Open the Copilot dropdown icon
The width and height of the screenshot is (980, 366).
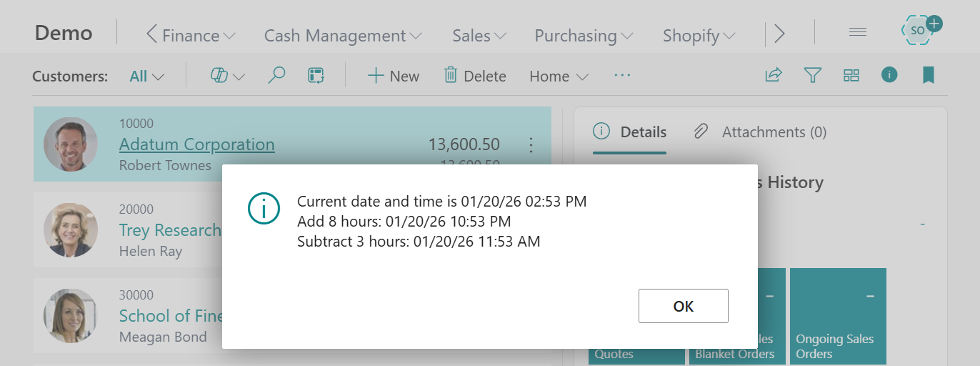point(227,76)
